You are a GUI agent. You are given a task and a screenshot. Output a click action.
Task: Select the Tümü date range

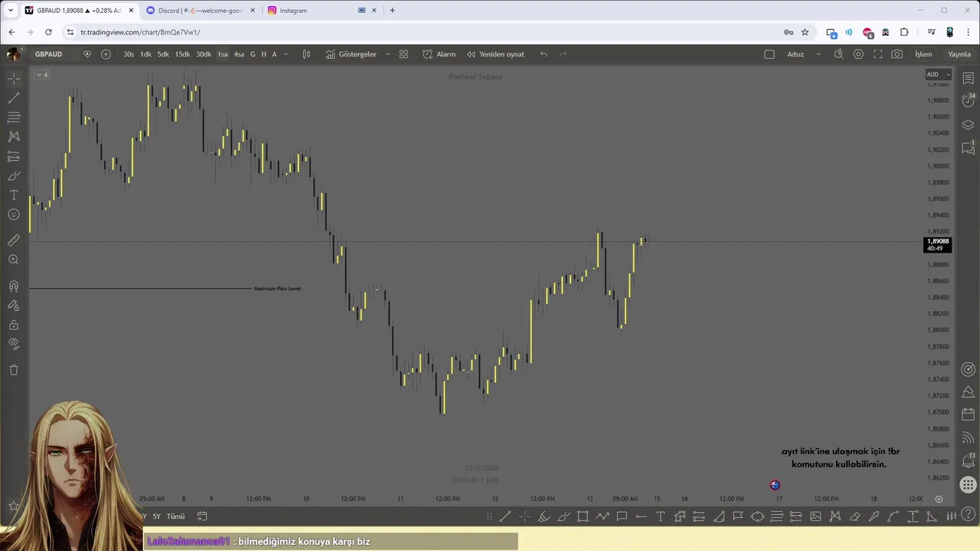point(175,517)
